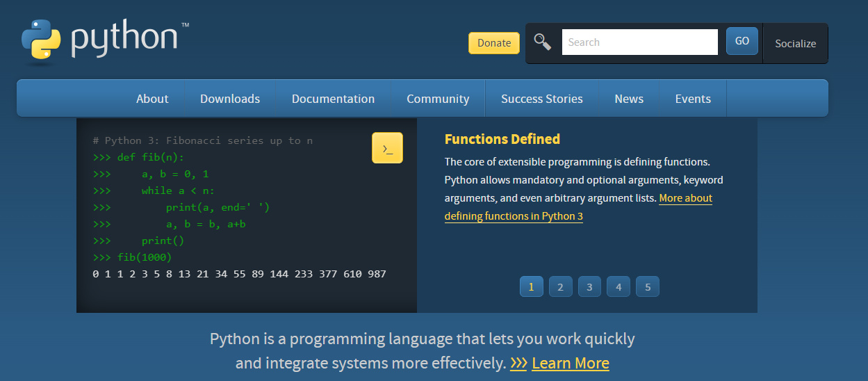868x381 pixels.
Task: Open the Success Stories menu
Action: (542, 99)
